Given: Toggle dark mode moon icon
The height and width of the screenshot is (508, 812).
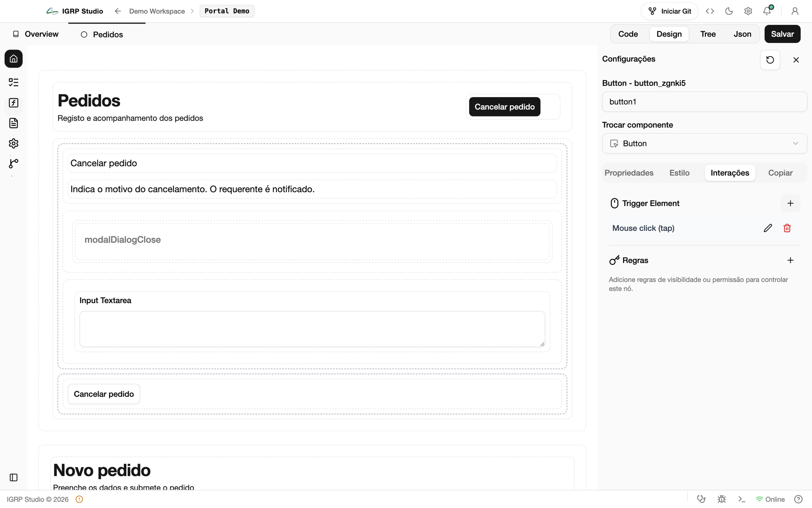Looking at the screenshot, I should (729, 11).
